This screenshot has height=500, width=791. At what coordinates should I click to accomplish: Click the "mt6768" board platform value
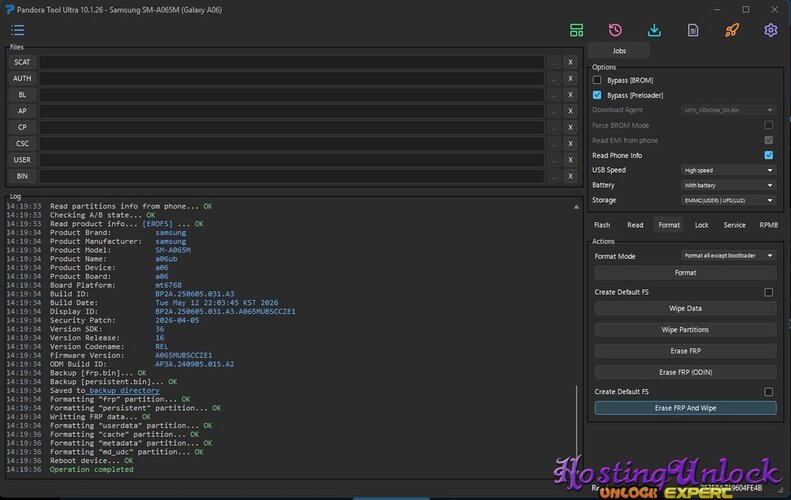pyautogui.click(x=168, y=286)
